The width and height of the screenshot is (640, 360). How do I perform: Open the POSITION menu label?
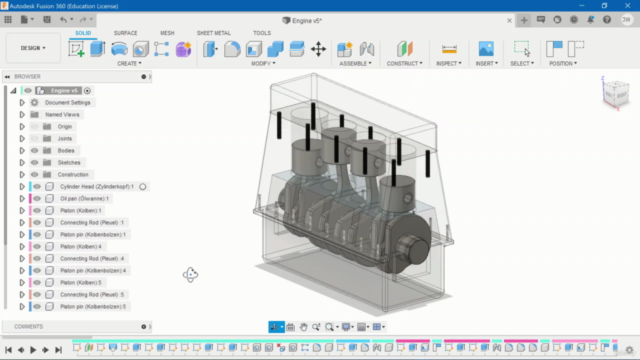click(x=563, y=64)
